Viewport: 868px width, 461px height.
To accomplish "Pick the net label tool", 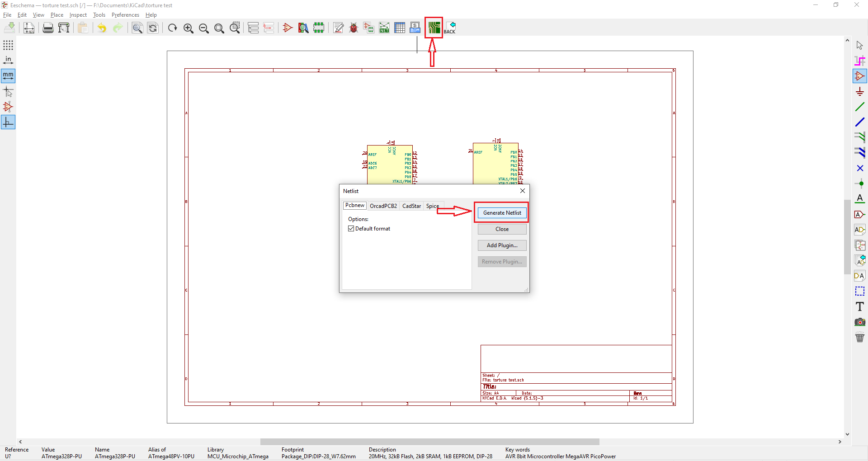I will click(860, 199).
